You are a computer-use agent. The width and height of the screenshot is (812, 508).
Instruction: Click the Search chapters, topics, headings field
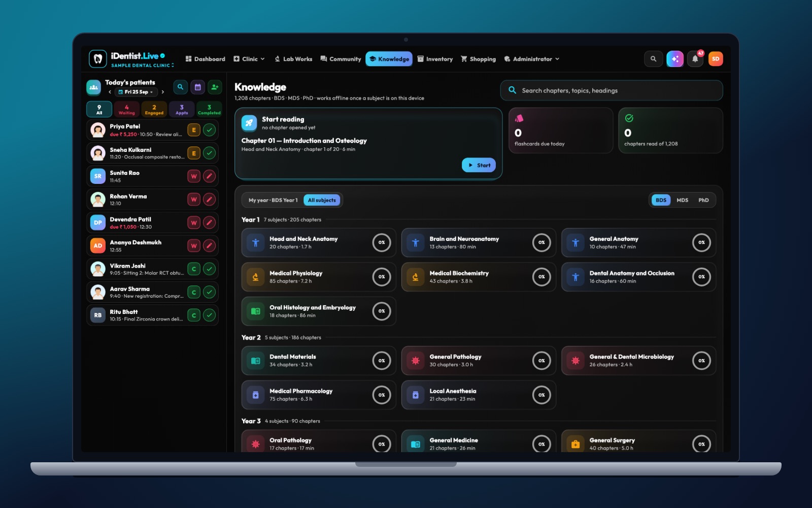(x=612, y=90)
